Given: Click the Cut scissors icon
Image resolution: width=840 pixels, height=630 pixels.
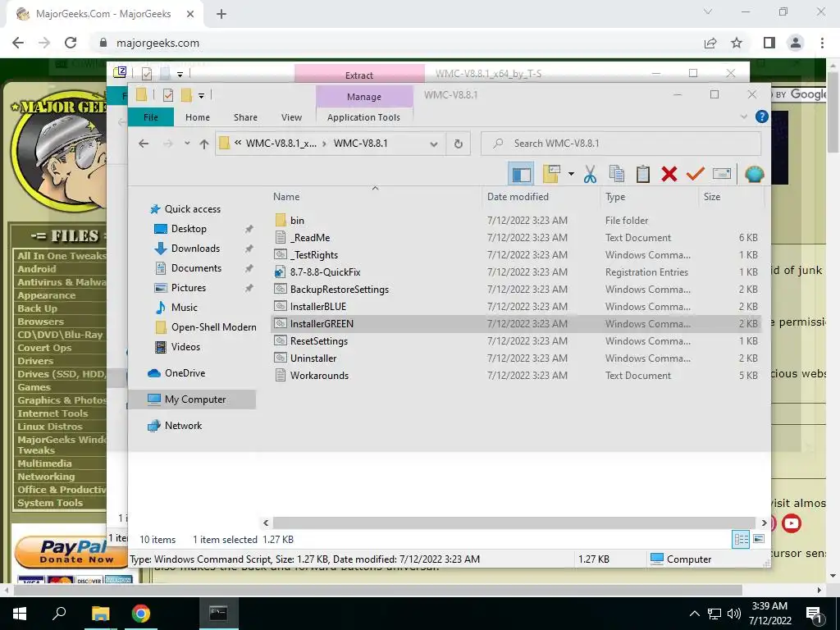Looking at the screenshot, I should click(x=590, y=174).
